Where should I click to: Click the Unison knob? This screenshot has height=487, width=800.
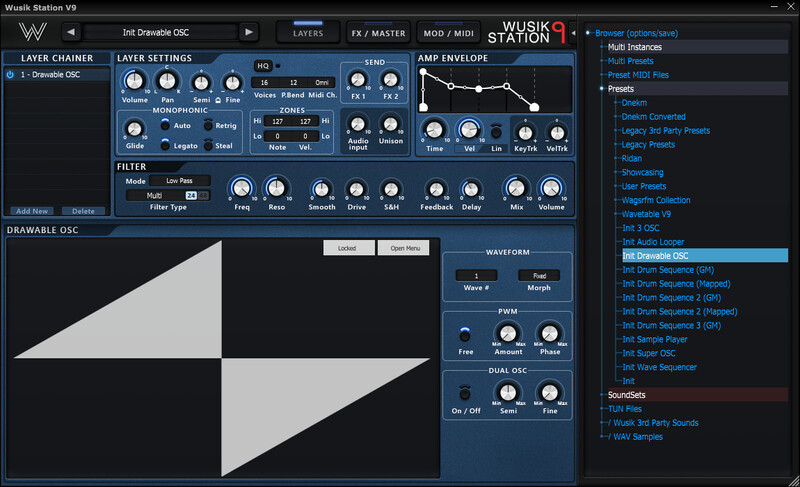coord(390,124)
